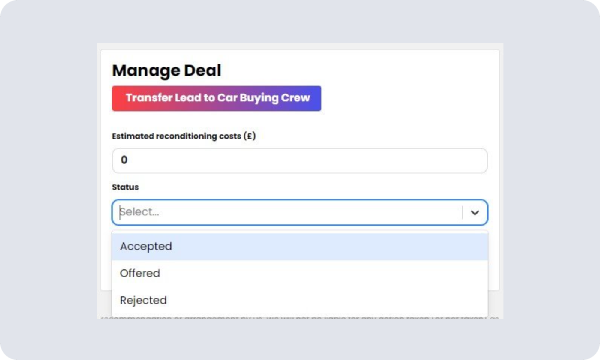Click the cut-off disclaimer text below the list
The height and width of the screenshot is (361, 601).
[x=300, y=318]
